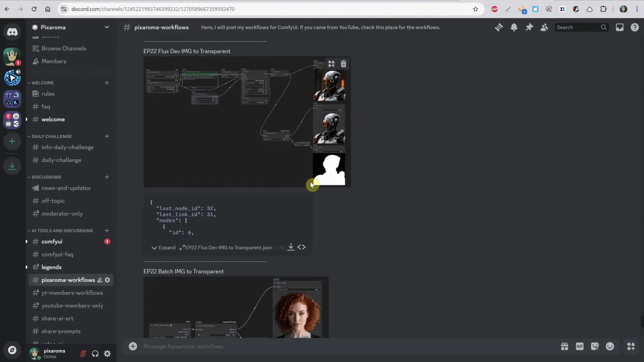
Task: Click the Search field in channel header
Action: pos(581,27)
